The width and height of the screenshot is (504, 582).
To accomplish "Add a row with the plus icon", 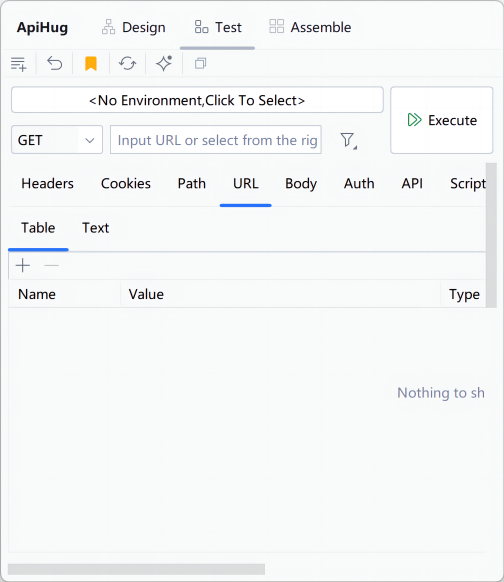I will click(x=23, y=265).
